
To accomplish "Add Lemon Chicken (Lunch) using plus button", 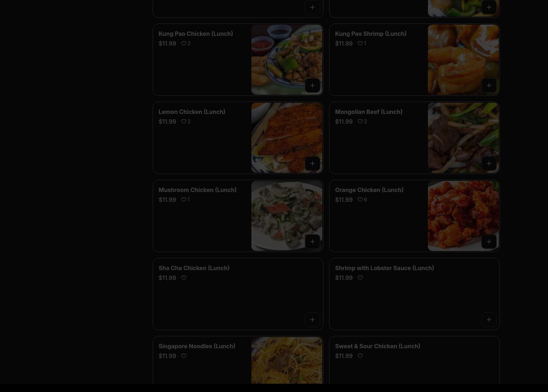I will tap(312, 163).
